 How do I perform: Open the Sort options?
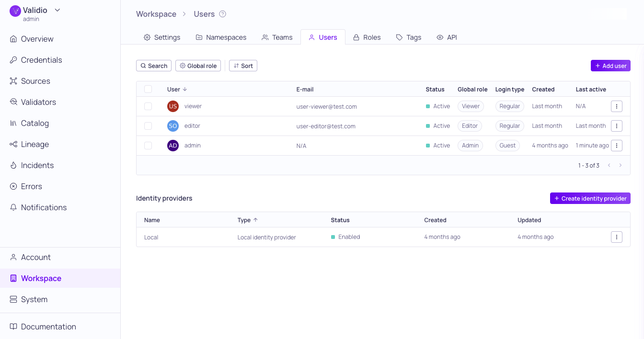(243, 66)
